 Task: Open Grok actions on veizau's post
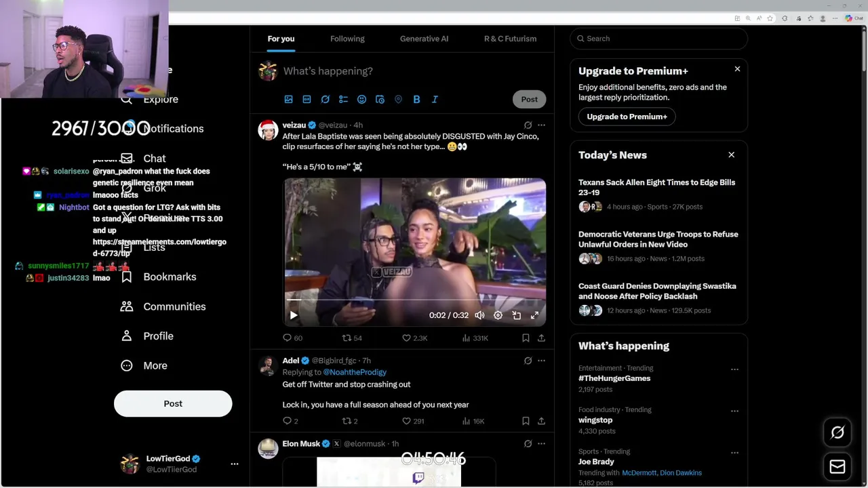tap(528, 125)
